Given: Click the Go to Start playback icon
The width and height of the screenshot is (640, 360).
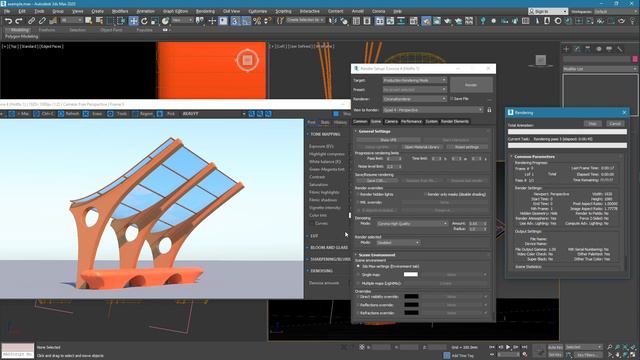Looking at the screenshot, I should (x=492, y=347).
